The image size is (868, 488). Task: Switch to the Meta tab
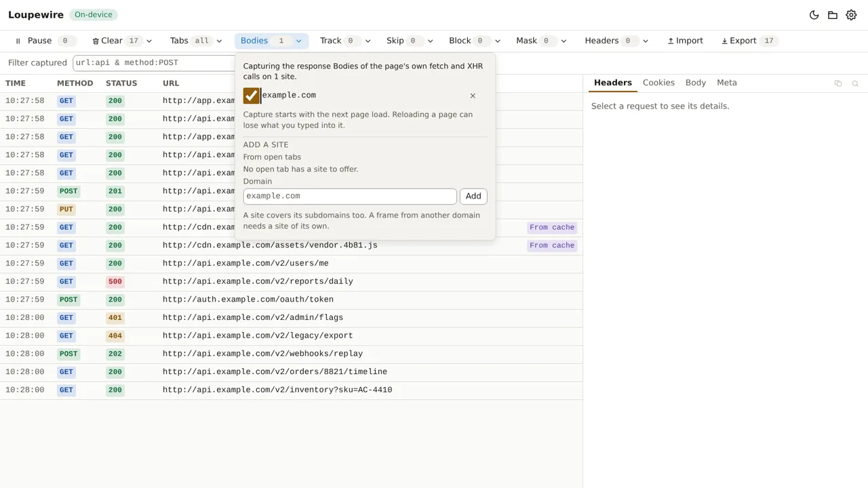727,83
